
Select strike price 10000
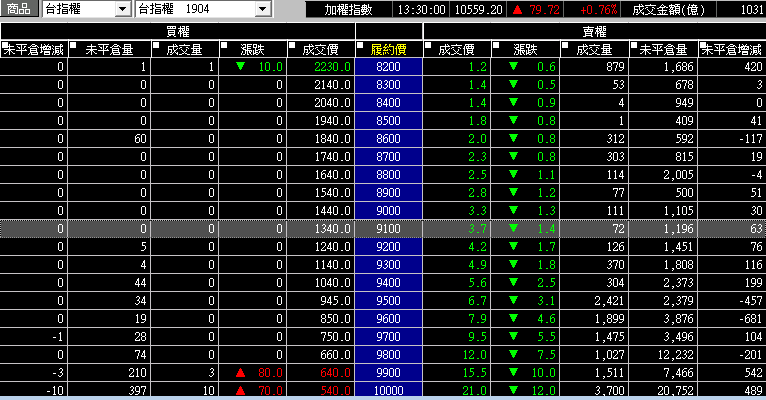pyautogui.click(x=388, y=391)
